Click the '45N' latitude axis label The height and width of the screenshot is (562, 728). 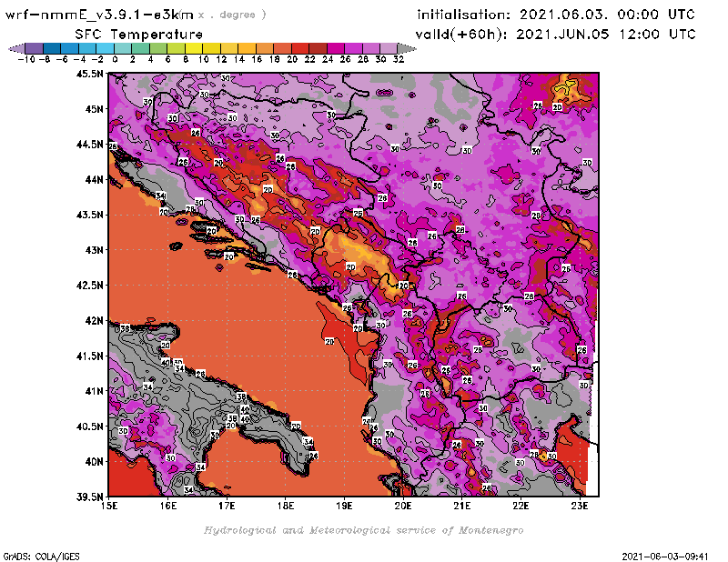click(94, 109)
